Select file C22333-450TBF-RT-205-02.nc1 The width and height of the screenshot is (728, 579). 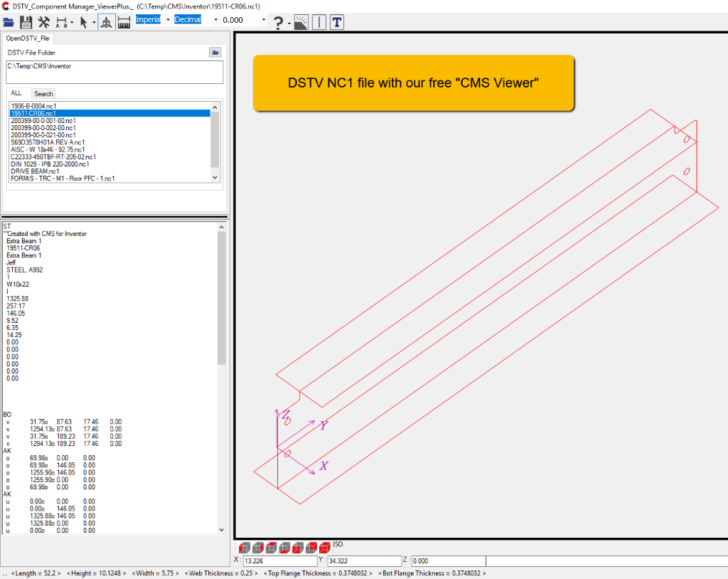tap(109, 156)
